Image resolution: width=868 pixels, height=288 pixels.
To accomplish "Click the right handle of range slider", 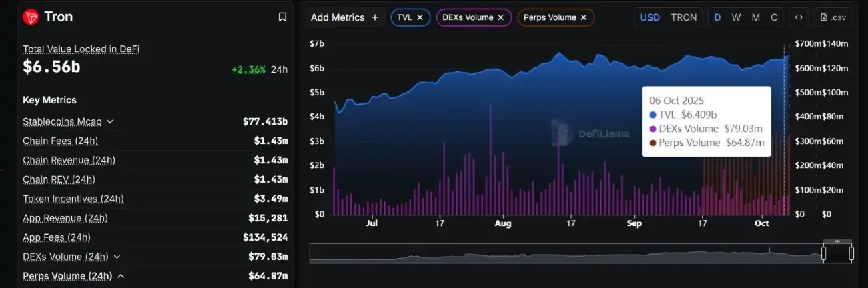I will pyautogui.click(x=851, y=253).
